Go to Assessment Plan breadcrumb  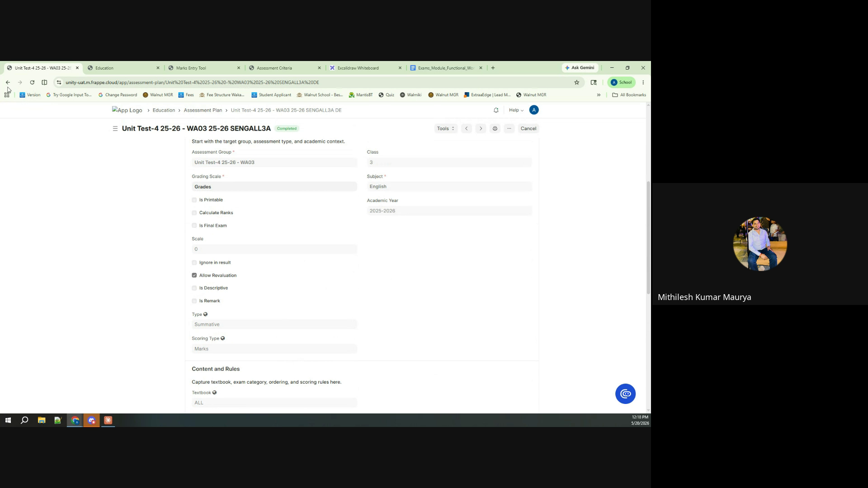coord(203,110)
